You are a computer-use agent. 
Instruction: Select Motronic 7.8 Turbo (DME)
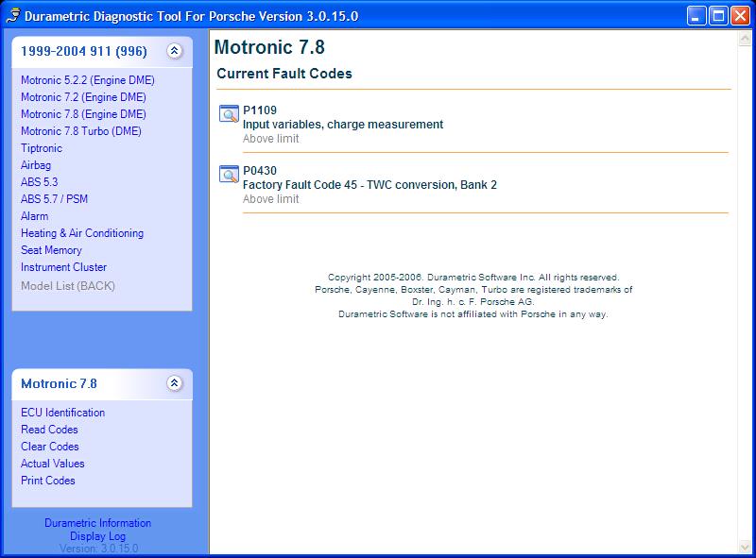pos(81,131)
